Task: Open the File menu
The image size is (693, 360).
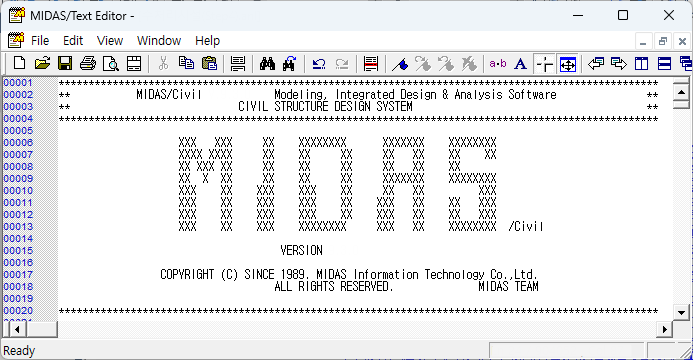Action: pos(40,41)
